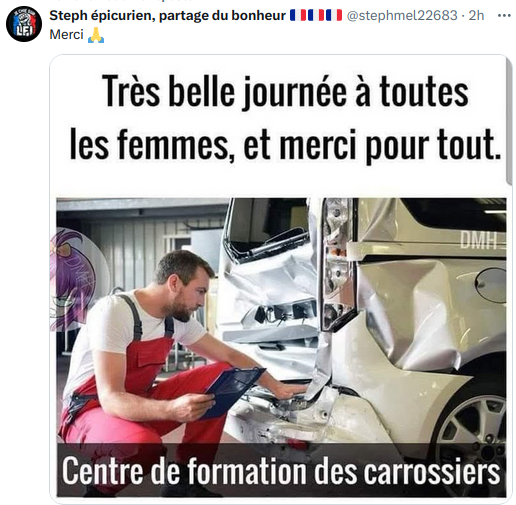Click the praying hands emoji
The width and height of the screenshot is (516, 505).
click(96, 35)
